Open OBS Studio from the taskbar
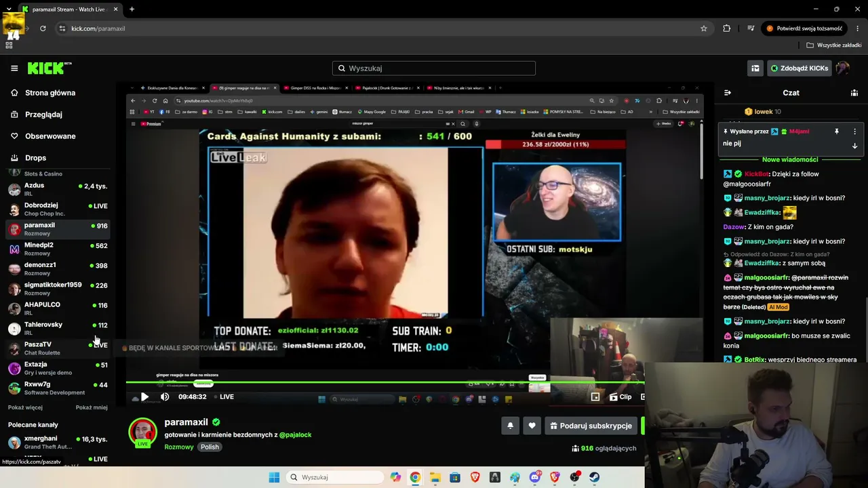This screenshot has width=868, height=488. tap(574, 477)
